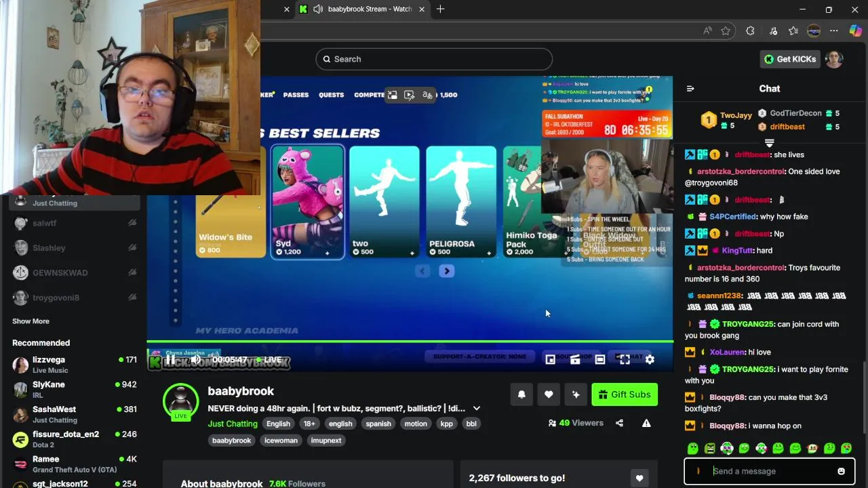The height and width of the screenshot is (488, 868).
Task: Open GEWNSKWAD followed channel
Action: coord(73,273)
